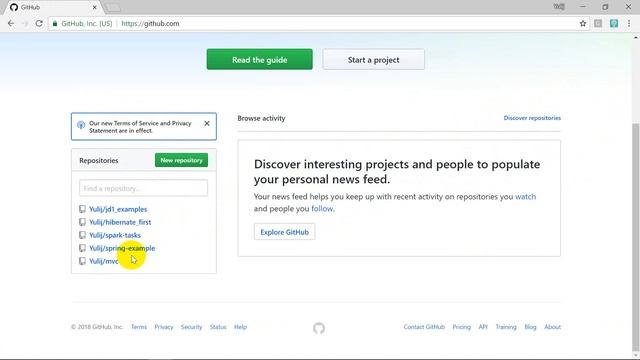Click the Browse activity heading
This screenshot has height=360, width=640.
pos(261,118)
